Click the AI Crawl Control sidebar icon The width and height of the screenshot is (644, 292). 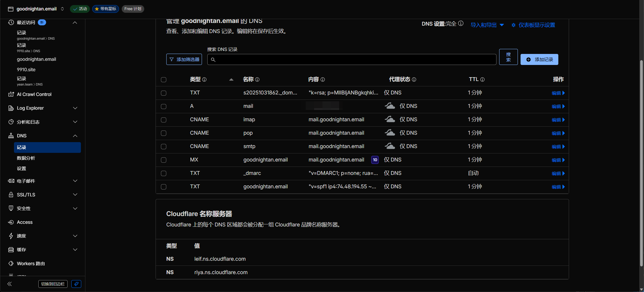pos(11,94)
